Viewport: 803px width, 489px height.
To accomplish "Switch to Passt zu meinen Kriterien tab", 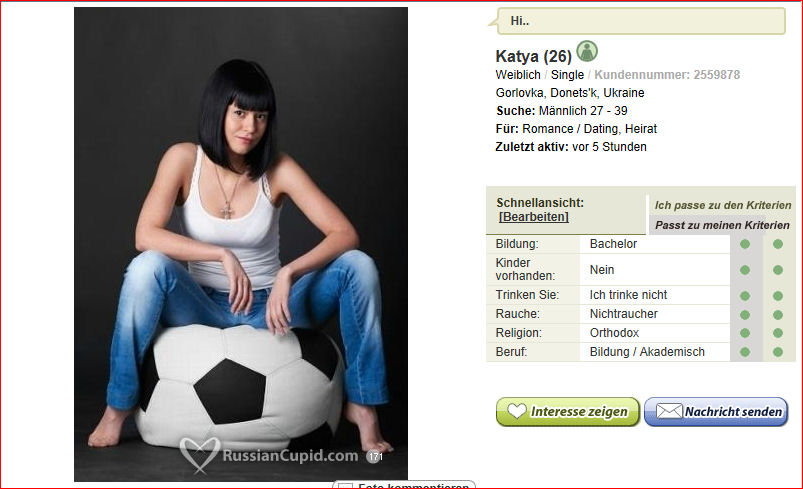I will click(x=722, y=225).
